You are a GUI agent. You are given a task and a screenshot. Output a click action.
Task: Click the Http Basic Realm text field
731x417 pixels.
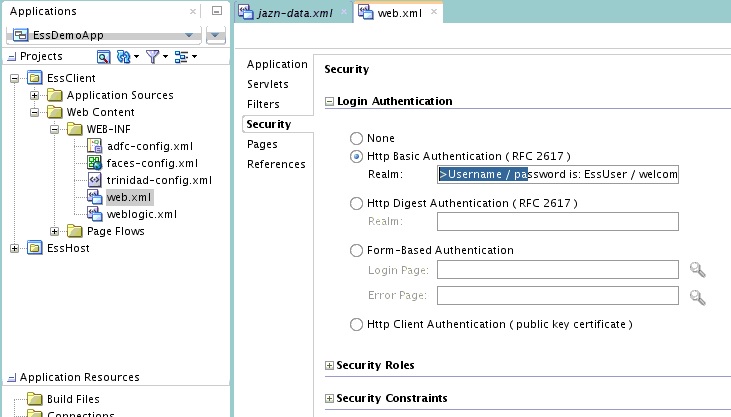tap(558, 174)
